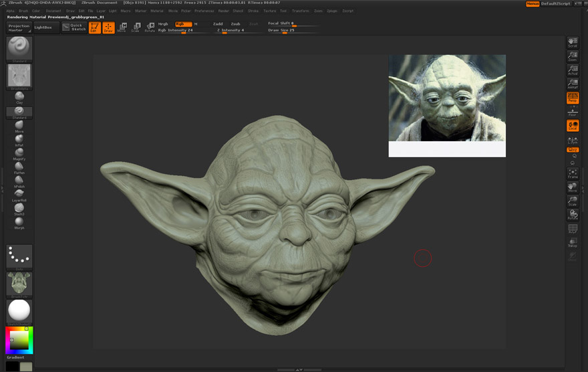Click the AAHalf icon

[573, 84]
